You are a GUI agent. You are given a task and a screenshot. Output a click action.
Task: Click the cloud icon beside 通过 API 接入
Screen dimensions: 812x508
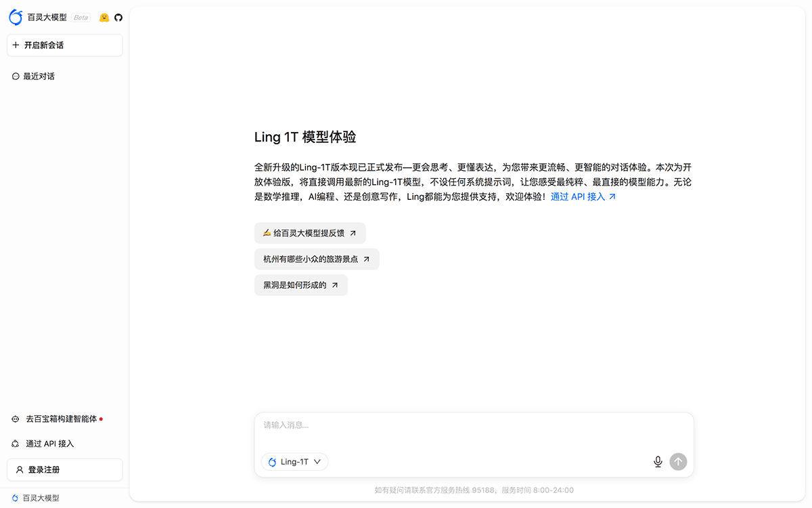pos(15,444)
